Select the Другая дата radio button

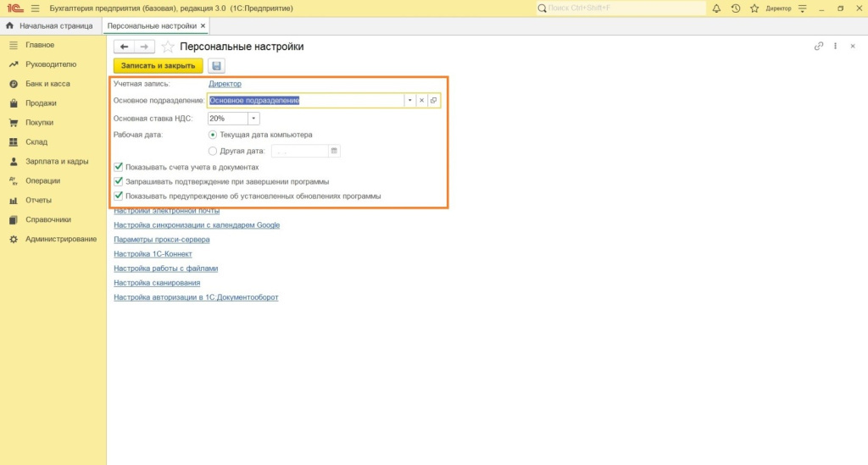coord(212,151)
